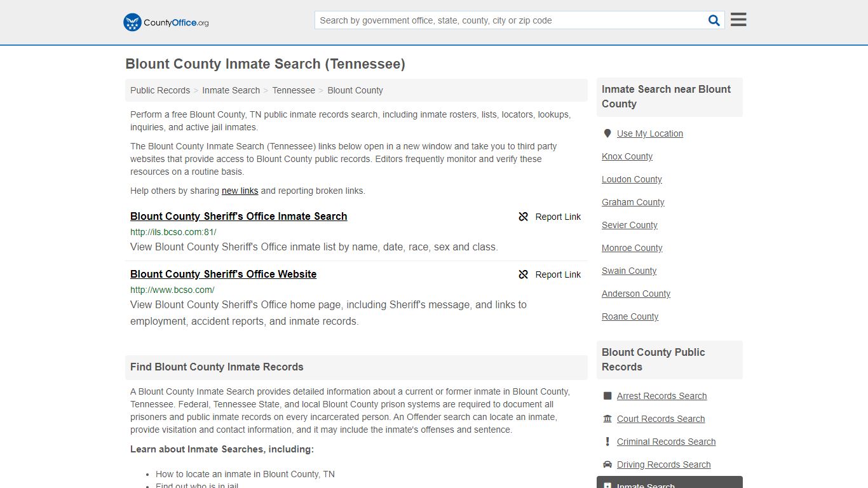This screenshot has width=868, height=488.
Task: Open Driving Records Search
Action: (663, 464)
